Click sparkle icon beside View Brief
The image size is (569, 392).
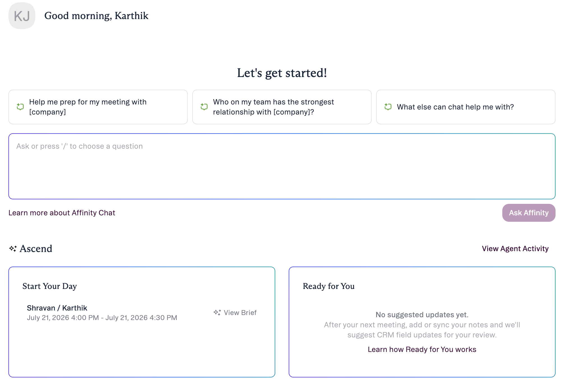coord(217,312)
